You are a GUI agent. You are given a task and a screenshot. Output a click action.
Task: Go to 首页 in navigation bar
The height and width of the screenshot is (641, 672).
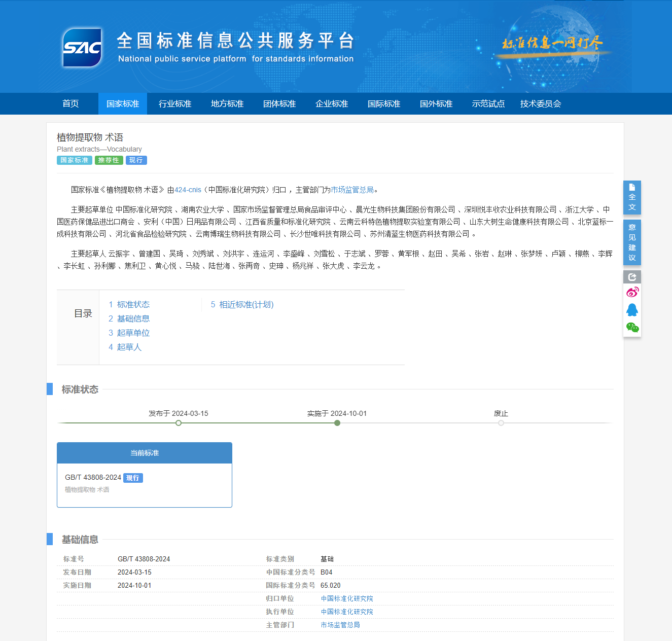(x=70, y=104)
